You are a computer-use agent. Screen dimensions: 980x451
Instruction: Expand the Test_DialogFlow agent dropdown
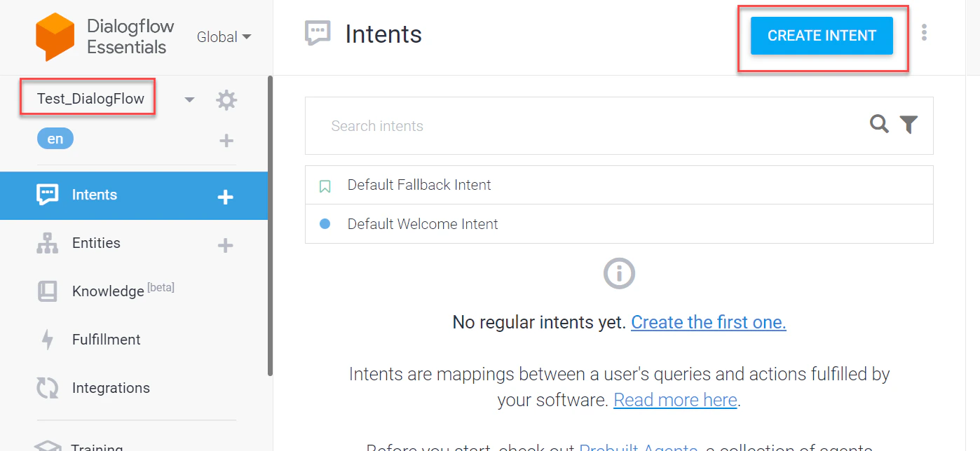[x=189, y=99]
